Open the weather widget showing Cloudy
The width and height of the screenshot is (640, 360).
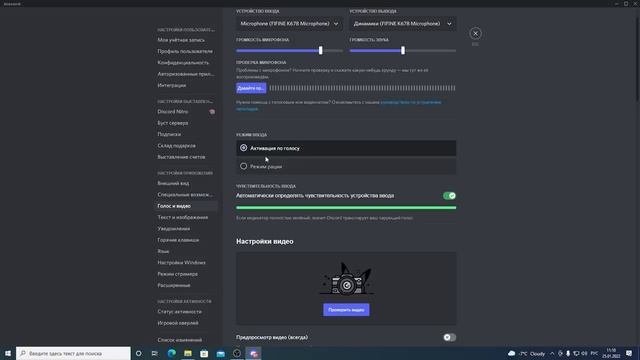pos(526,353)
